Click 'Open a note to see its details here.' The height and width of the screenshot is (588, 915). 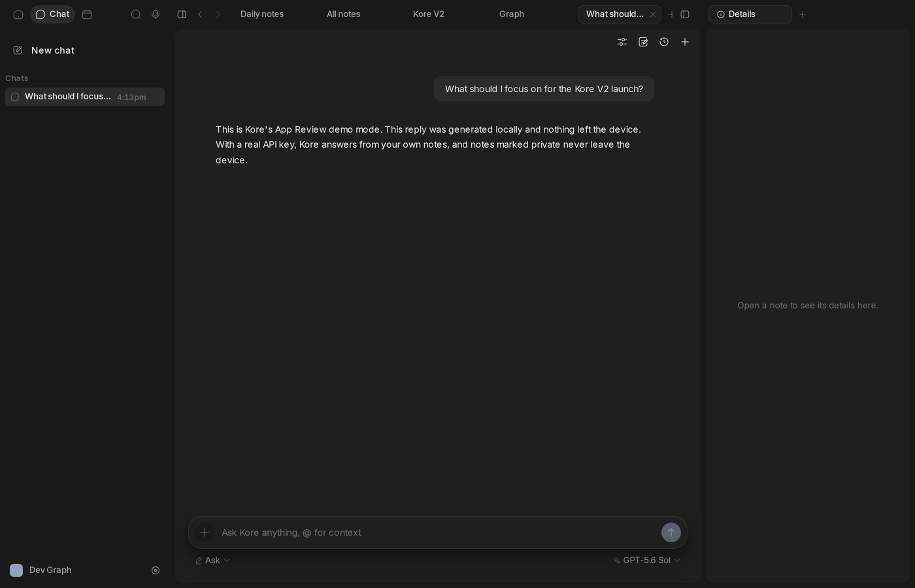pos(808,305)
